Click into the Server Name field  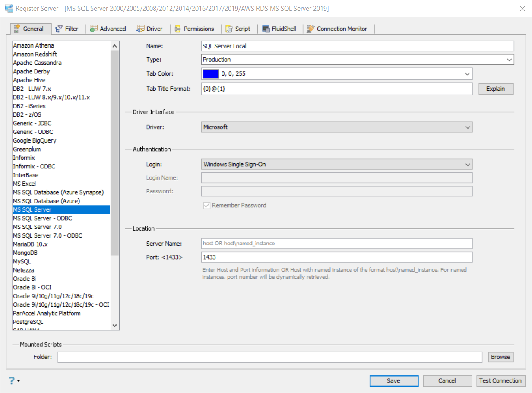pyautogui.click(x=336, y=244)
